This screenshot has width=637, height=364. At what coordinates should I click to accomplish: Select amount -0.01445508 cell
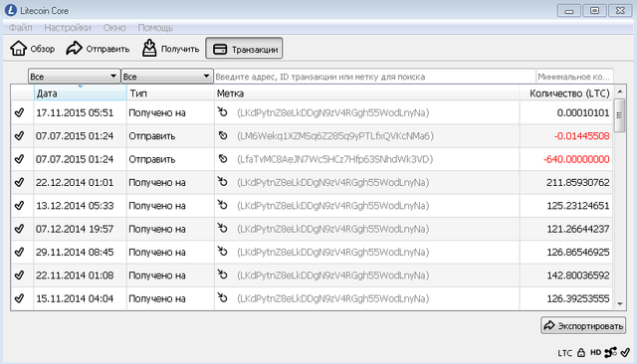566,135
